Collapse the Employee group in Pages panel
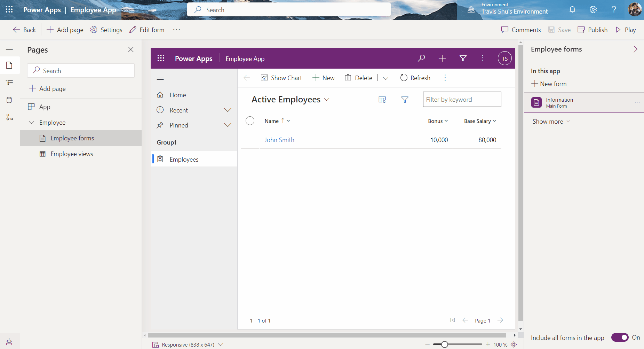Viewport: 644px width, 349px height. 32,122
